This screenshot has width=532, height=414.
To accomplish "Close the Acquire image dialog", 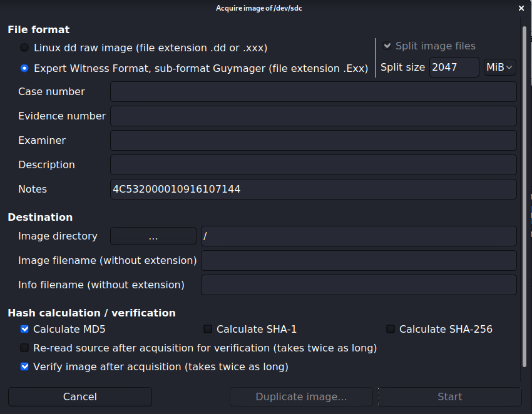I will coord(521,8).
